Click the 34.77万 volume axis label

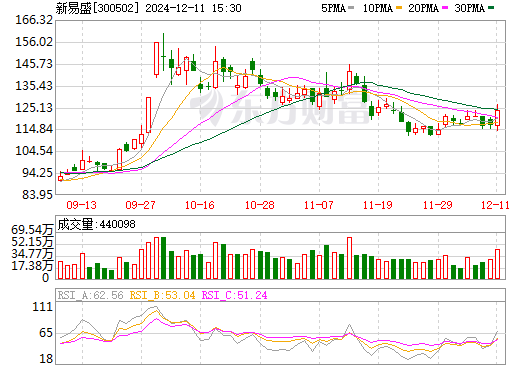(32, 254)
